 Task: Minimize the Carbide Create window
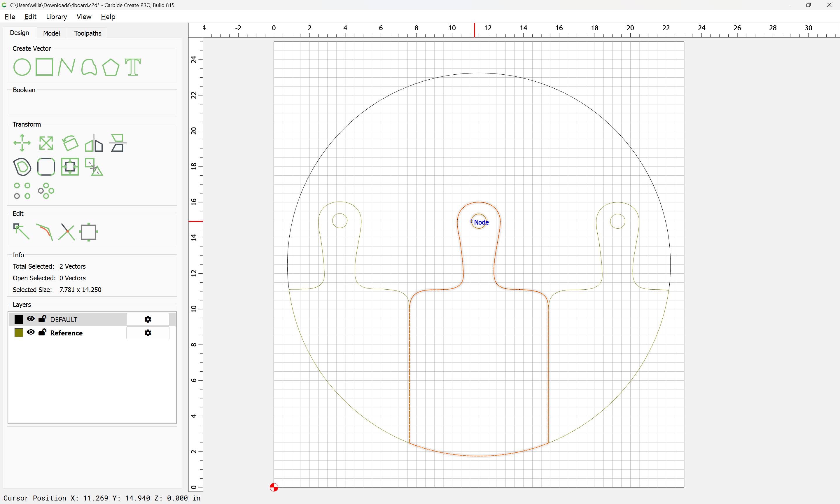[788, 5]
